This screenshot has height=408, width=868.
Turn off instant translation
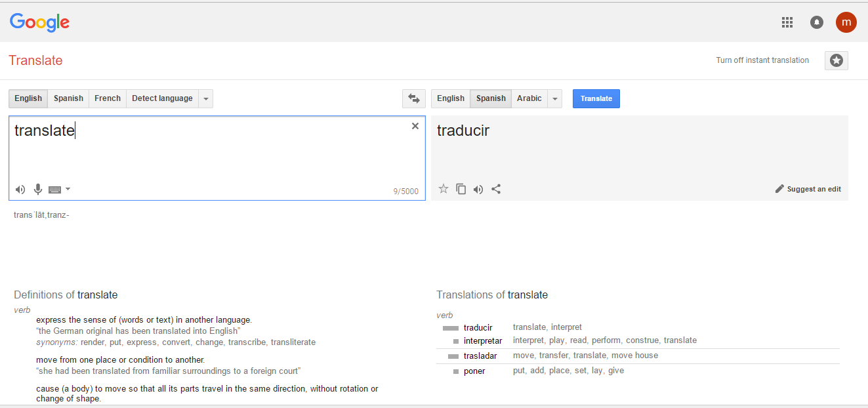762,60
